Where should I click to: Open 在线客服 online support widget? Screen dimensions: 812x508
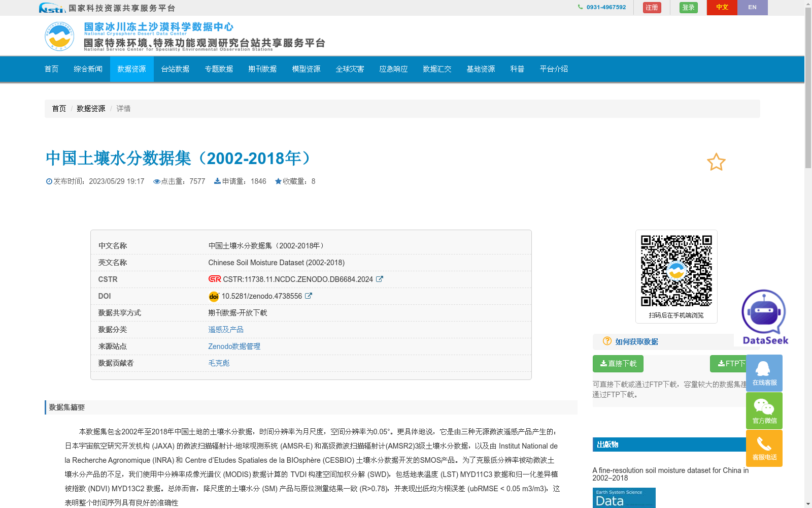click(x=764, y=373)
